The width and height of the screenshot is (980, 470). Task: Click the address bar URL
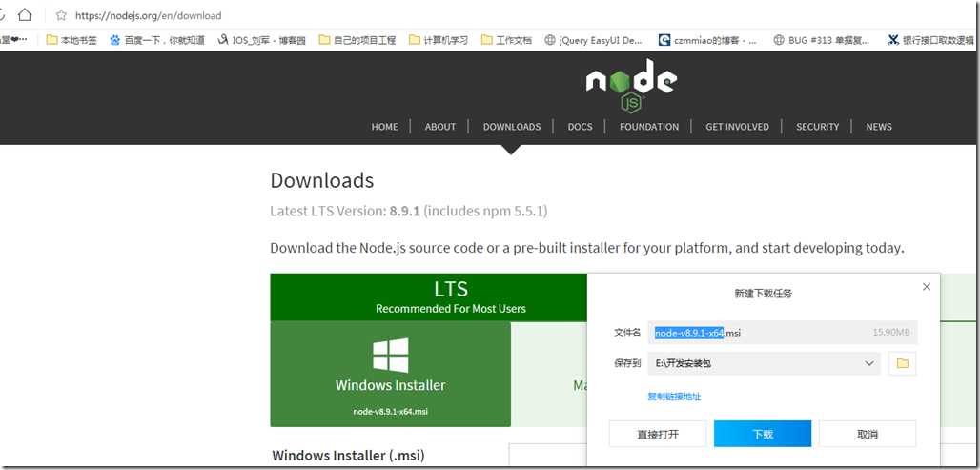[x=148, y=15]
